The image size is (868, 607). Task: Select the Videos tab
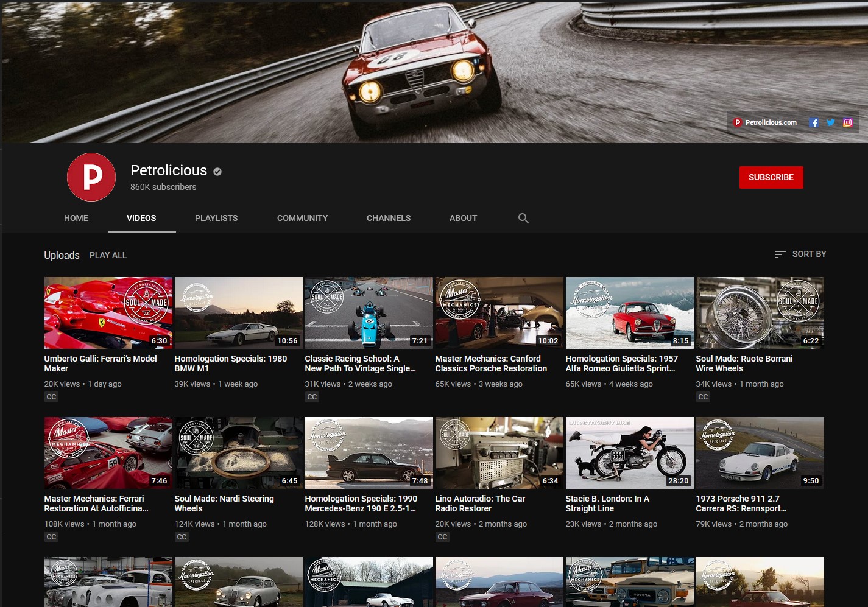[141, 218]
